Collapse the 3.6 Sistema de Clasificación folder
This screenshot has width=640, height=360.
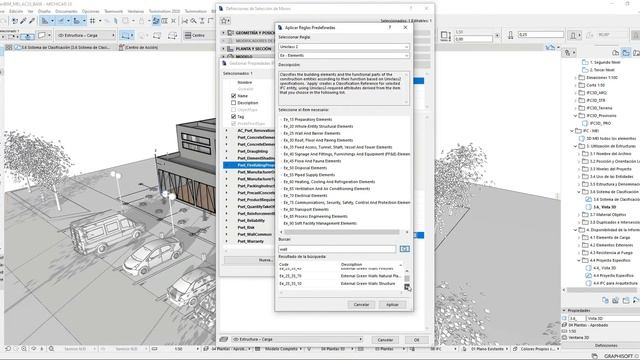point(579,192)
